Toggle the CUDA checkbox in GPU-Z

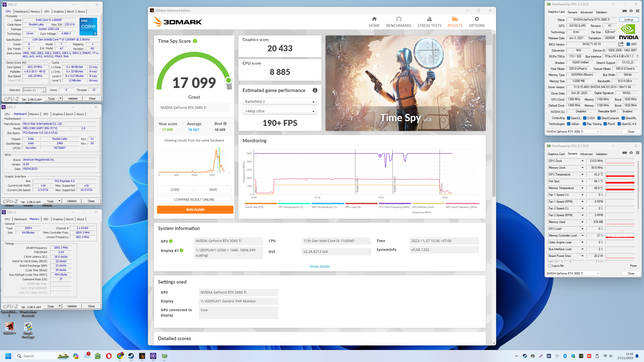point(585,118)
